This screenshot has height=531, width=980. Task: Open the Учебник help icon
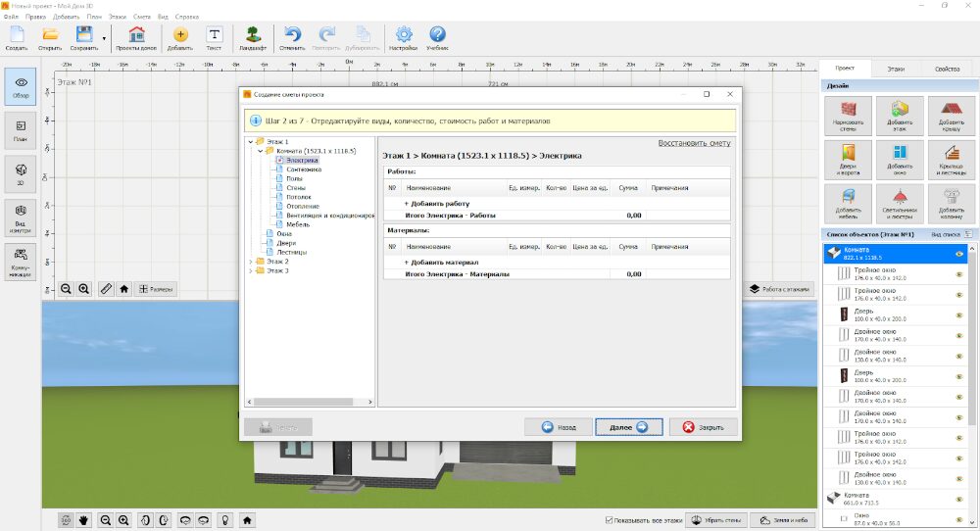click(437, 38)
